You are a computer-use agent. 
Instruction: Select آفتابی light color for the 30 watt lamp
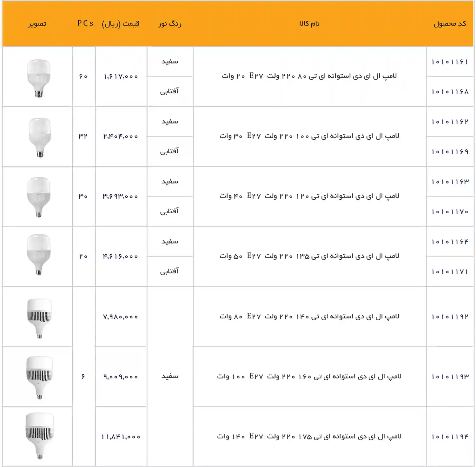click(170, 151)
